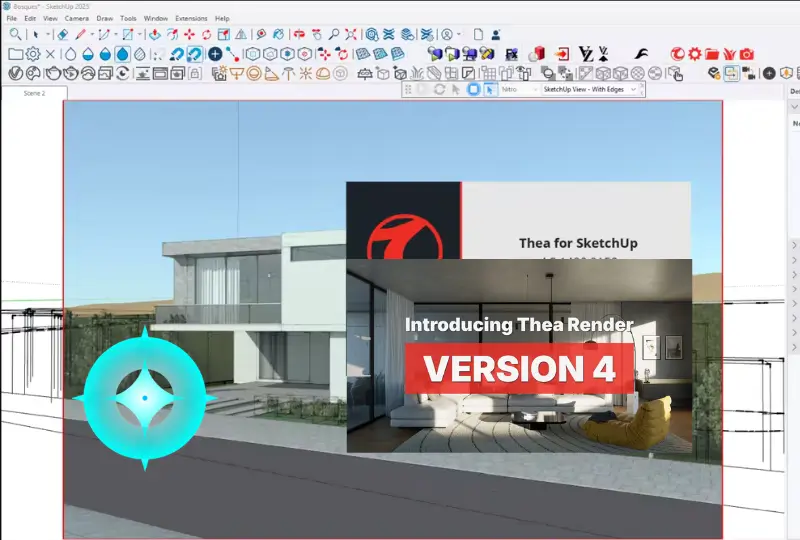
Task: Toggle the striped water-drop icon
Action: (x=140, y=54)
